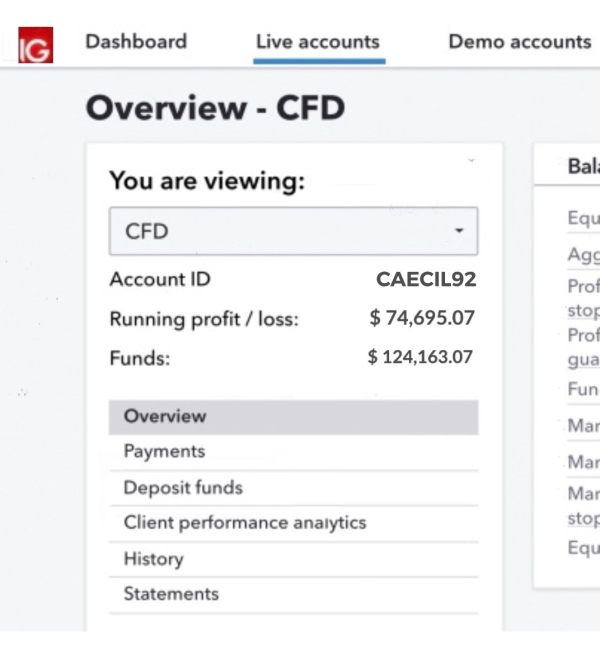View the History section

(153, 559)
